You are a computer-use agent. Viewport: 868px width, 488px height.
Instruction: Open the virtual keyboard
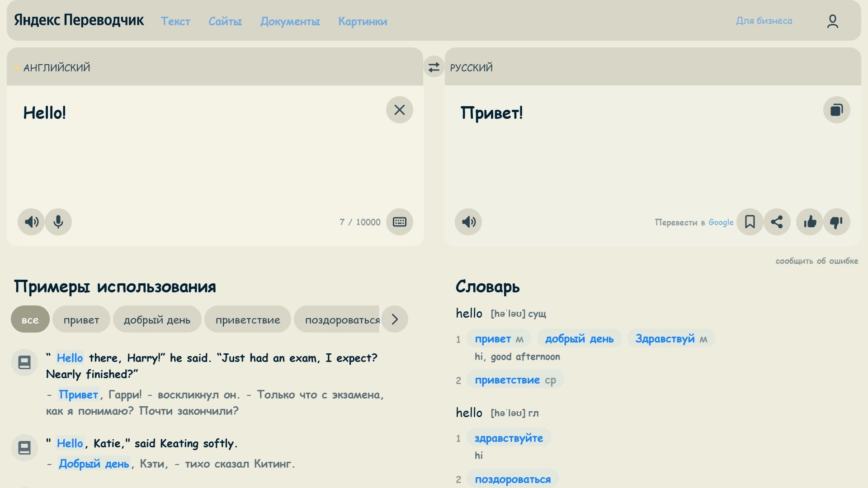[400, 222]
